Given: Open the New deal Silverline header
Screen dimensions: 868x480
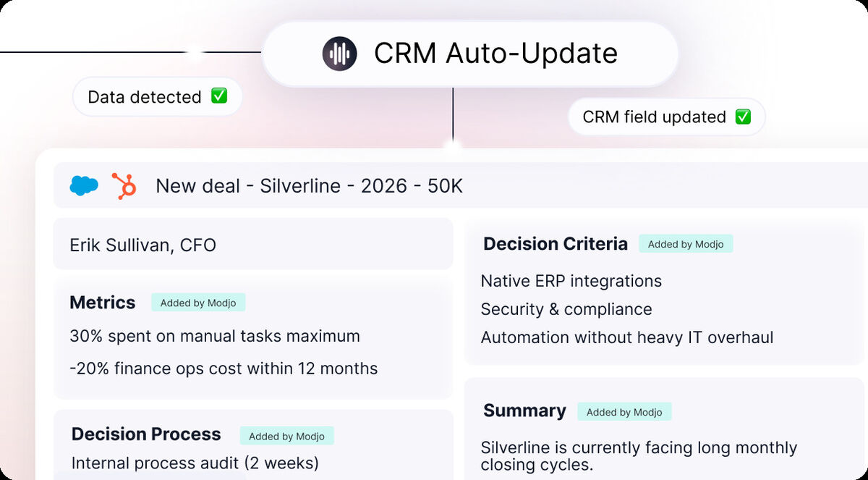Looking at the screenshot, I should [309, 186].
